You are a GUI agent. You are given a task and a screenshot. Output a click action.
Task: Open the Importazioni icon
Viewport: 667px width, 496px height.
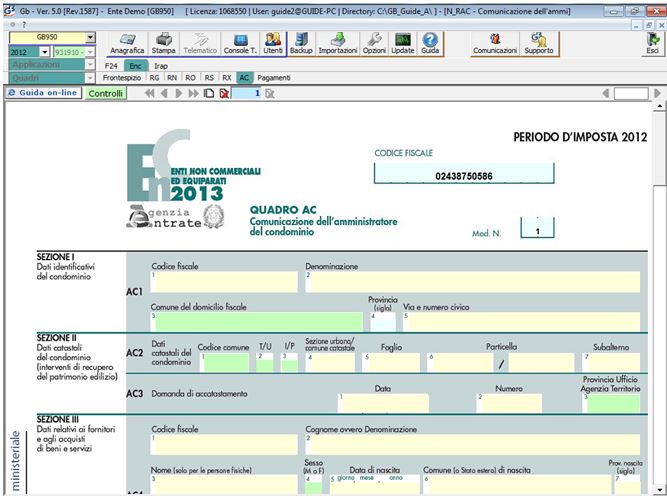pos(338,44)
